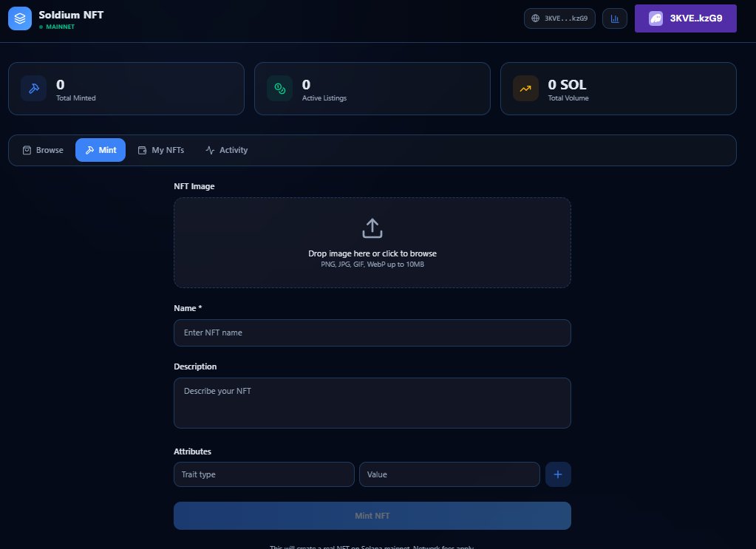This screenshot has height=549, width=756.
Task: Click the Soldium NFT title text
Action: click(72, 15)
